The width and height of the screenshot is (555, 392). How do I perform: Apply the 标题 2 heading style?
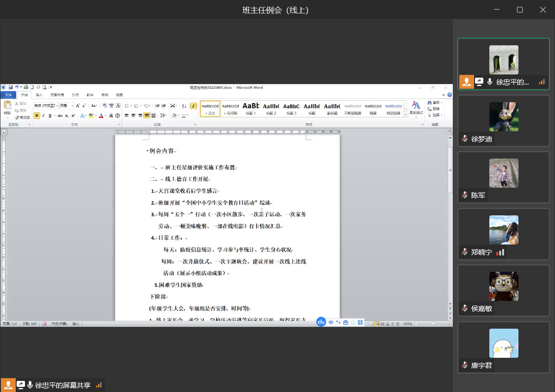click(x=271, y=109)
